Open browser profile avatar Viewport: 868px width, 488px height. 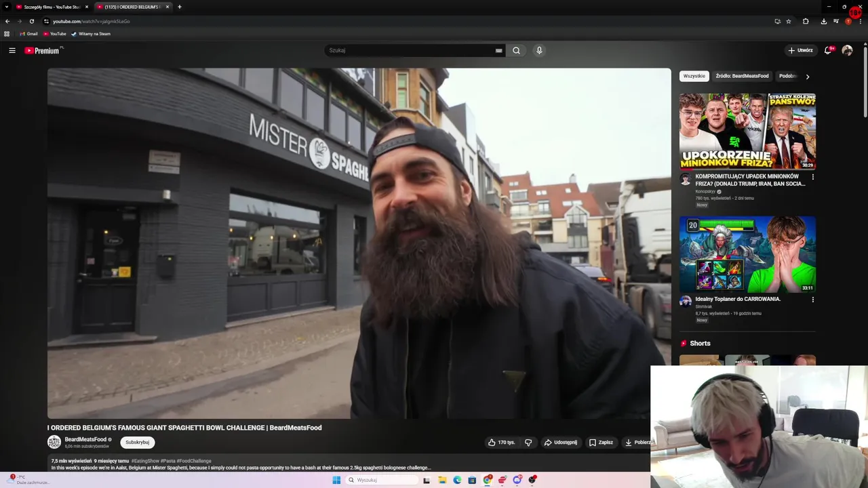848,21
